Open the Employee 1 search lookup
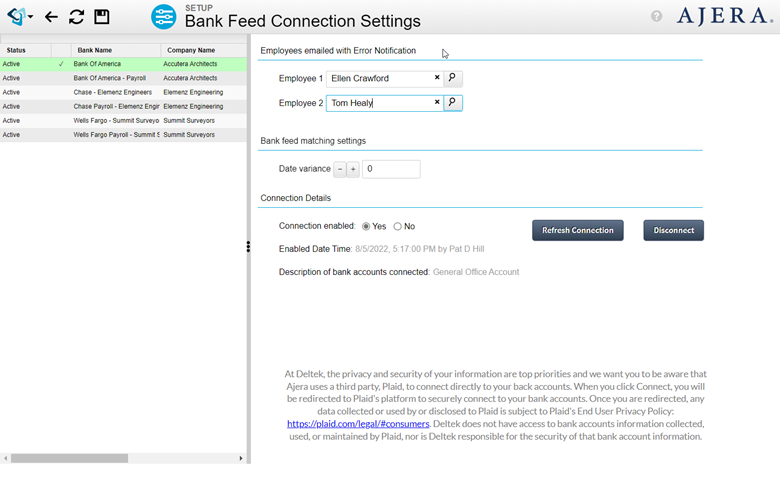The height and width of the screenshot is (479, 780). [453, 77]
